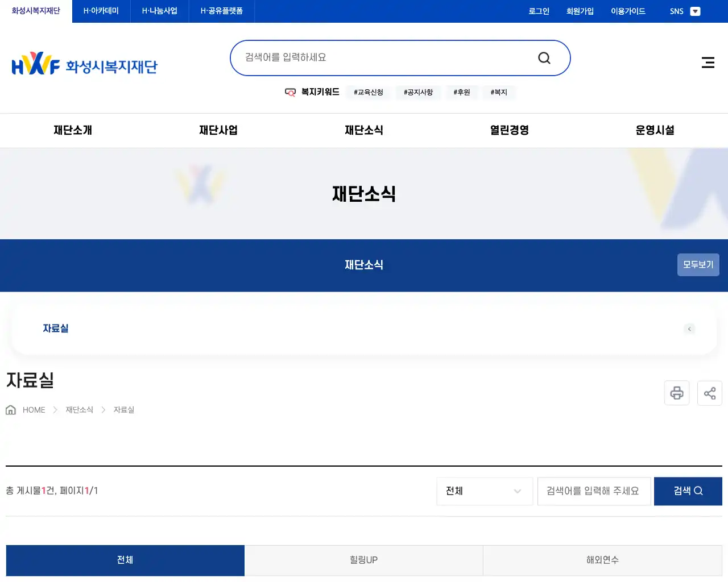Switch to the 힐링UP tab
This screenshot has height=582, width=728.
click(363, 560)
